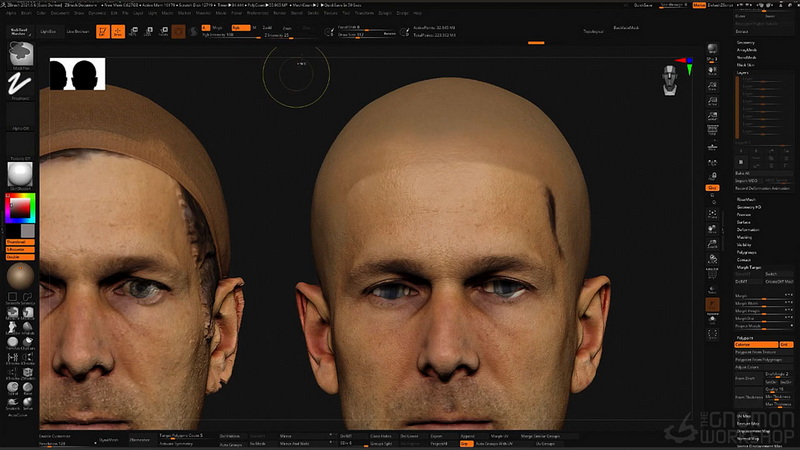
Task: Click the Record Deformation Animation button
Action: tap(762, 188)
